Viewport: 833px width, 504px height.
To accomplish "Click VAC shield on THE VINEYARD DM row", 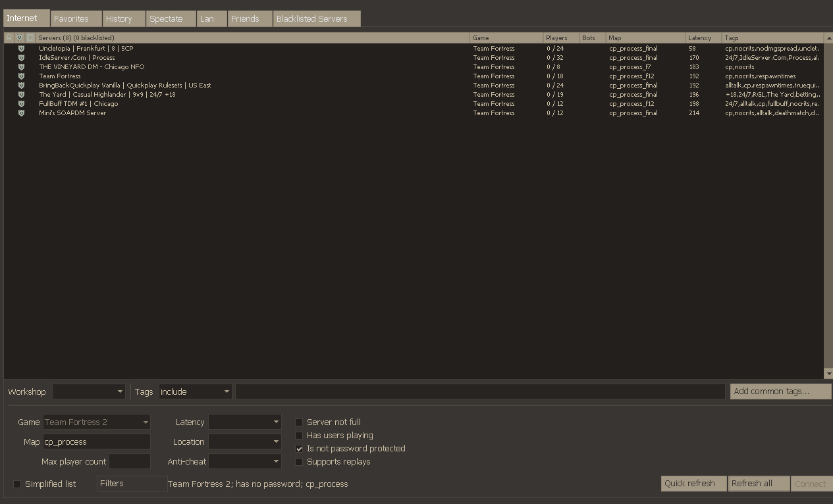I will coord(21,67).
